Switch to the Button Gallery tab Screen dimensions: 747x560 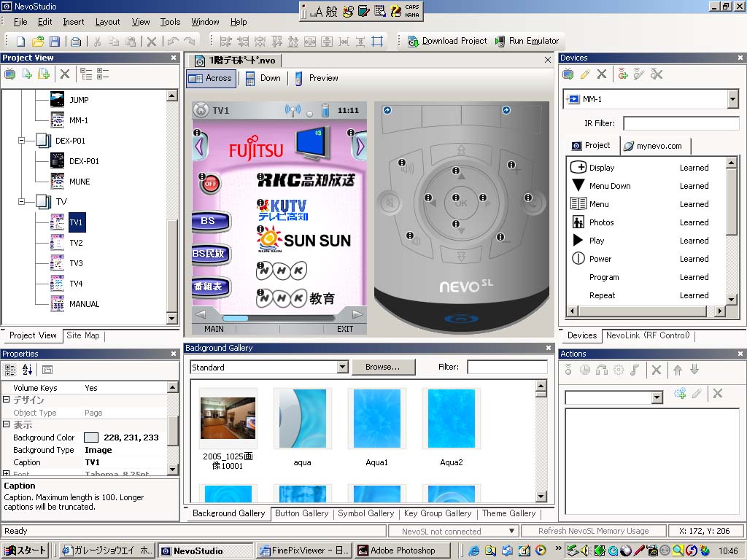pos(301,513)
